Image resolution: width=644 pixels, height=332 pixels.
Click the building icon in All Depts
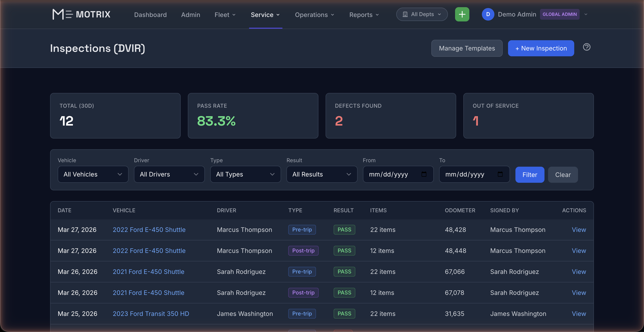pos(405,14)
